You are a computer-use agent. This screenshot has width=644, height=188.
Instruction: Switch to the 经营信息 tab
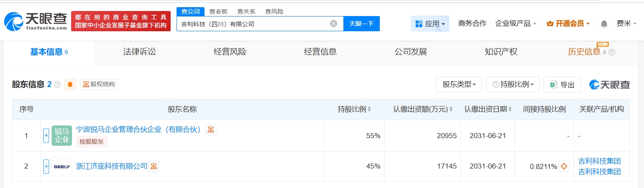point(321,52)
